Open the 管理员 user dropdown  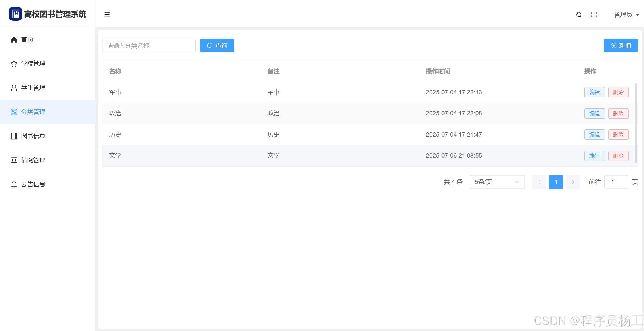pos(626,14)
